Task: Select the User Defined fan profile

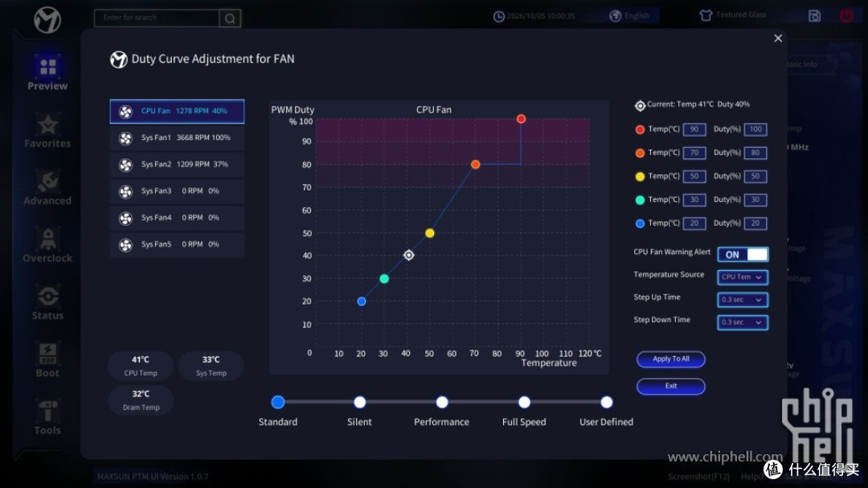Action: coord(607,402)
